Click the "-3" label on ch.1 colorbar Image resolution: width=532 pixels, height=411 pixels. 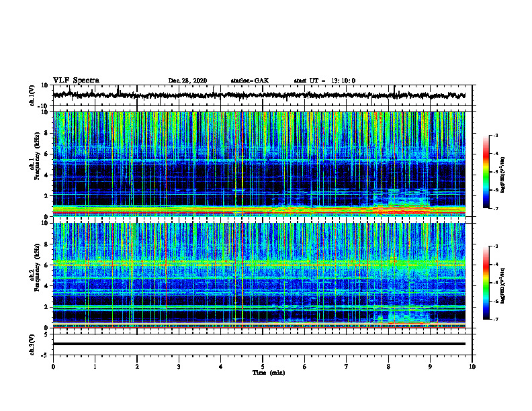tap(496, 136)
